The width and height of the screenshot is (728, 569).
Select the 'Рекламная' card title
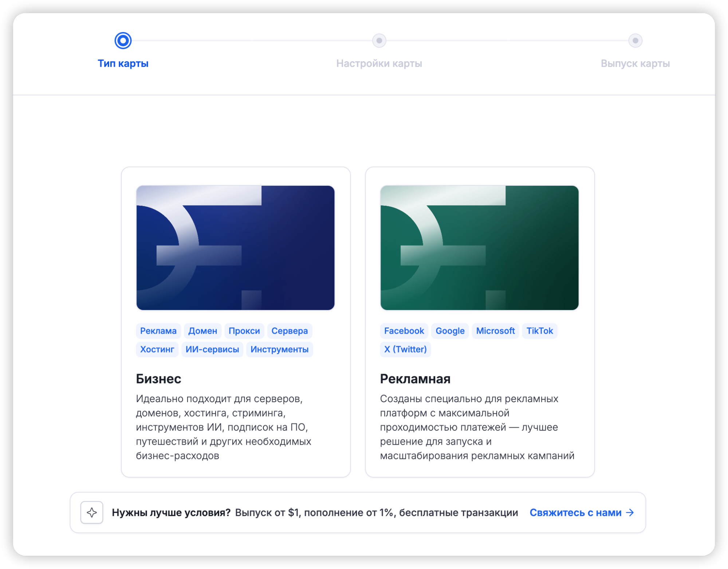click(x=415, y=379)
